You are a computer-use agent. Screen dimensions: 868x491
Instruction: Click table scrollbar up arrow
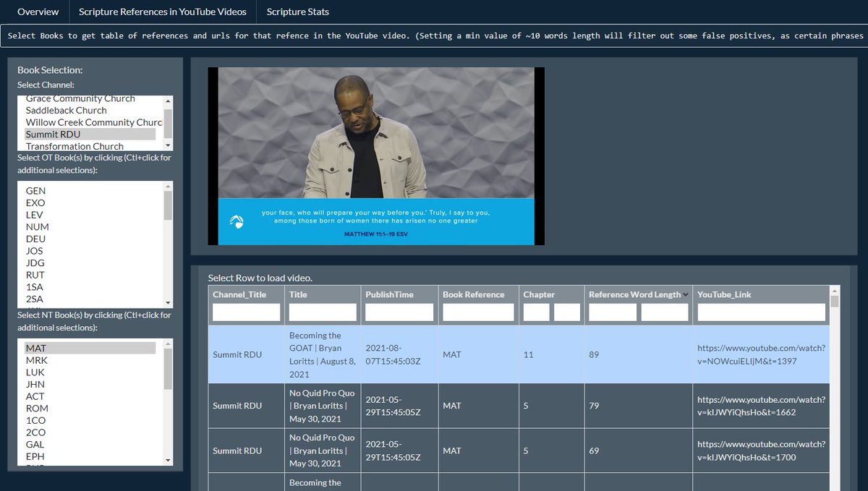(x=835, y=290)
